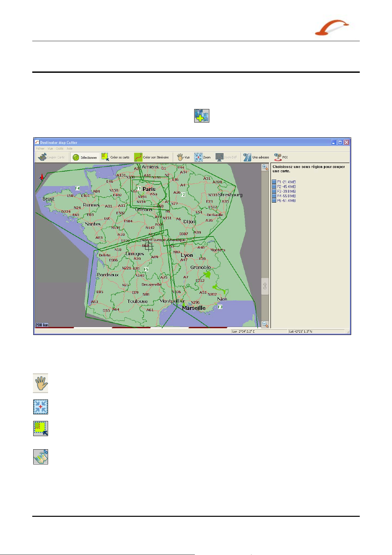Click the add-map icon above the window

pos(202,116)
